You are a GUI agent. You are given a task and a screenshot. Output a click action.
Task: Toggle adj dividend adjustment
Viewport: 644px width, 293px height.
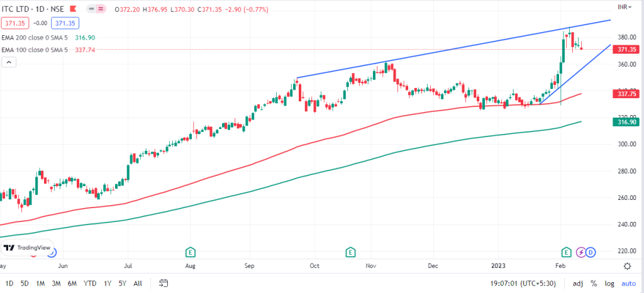[x=578, y=283]
